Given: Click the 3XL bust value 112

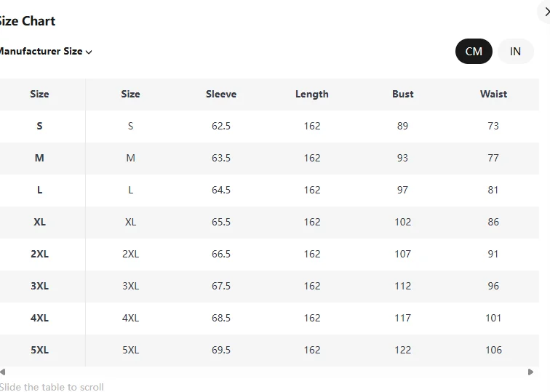Looking at the screenshot, I should point(403,286).
